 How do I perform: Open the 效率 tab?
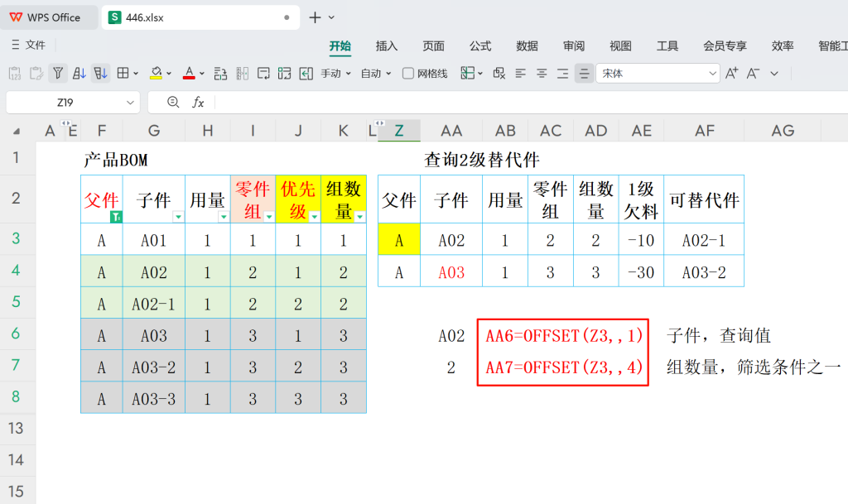coord(783,46)
